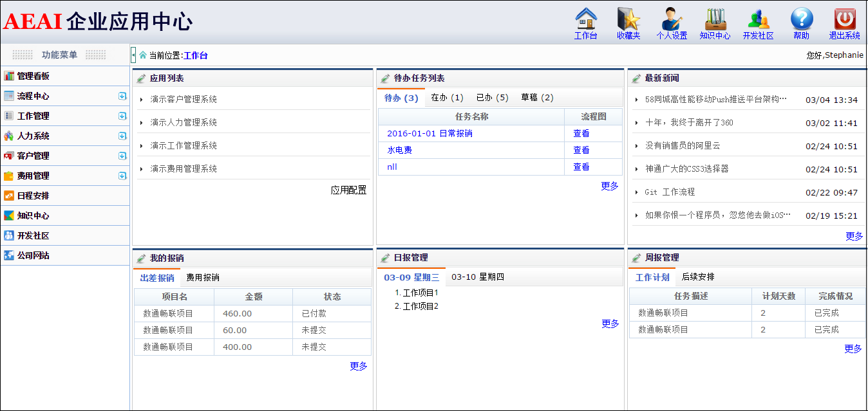This screenshot has width=868, height=411.
Task: Click 查看 link for 水电费 task
Action: 581,150
